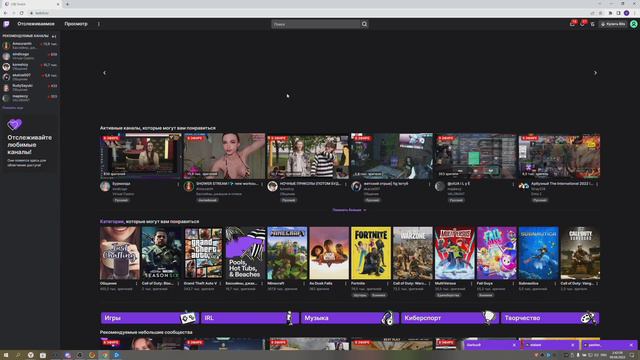The height and width of the screenshot is (360, 640).
Task: Go to previous carousel slide
Action: tap(104, 73)
